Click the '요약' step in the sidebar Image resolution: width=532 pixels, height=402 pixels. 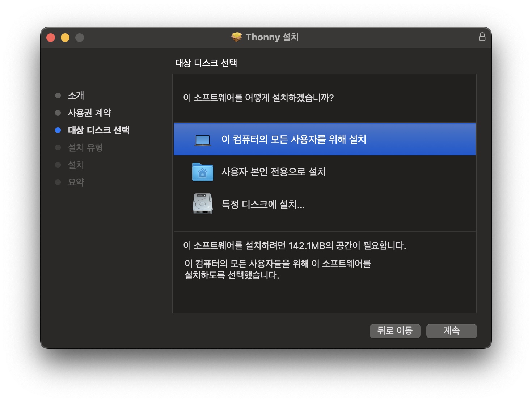point(76,182)
